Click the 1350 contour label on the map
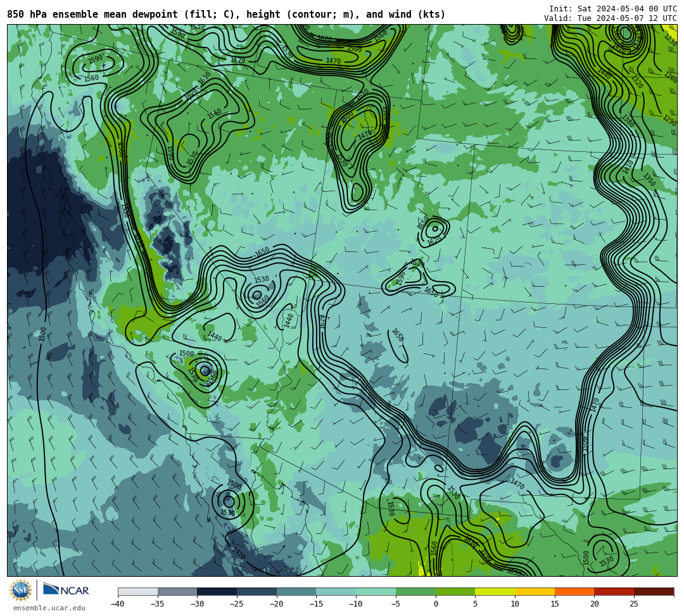 649,180
